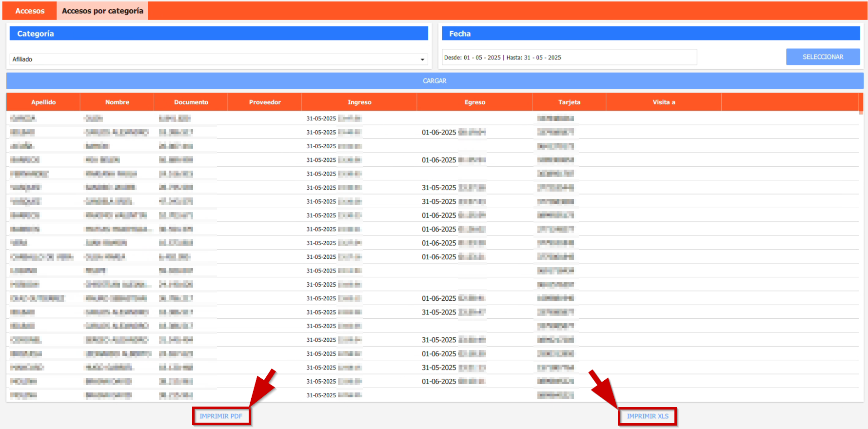868x429 pixels.
Task: Sort by Nombre column header
Action: (117, 102)
